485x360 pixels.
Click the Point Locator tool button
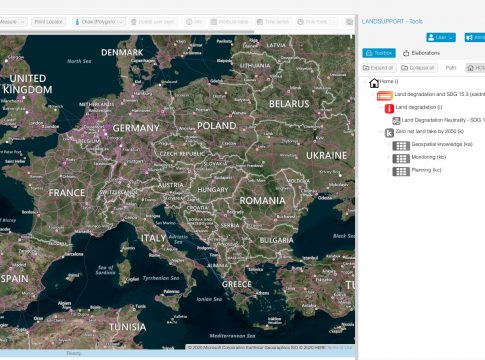tap(48, 22)
